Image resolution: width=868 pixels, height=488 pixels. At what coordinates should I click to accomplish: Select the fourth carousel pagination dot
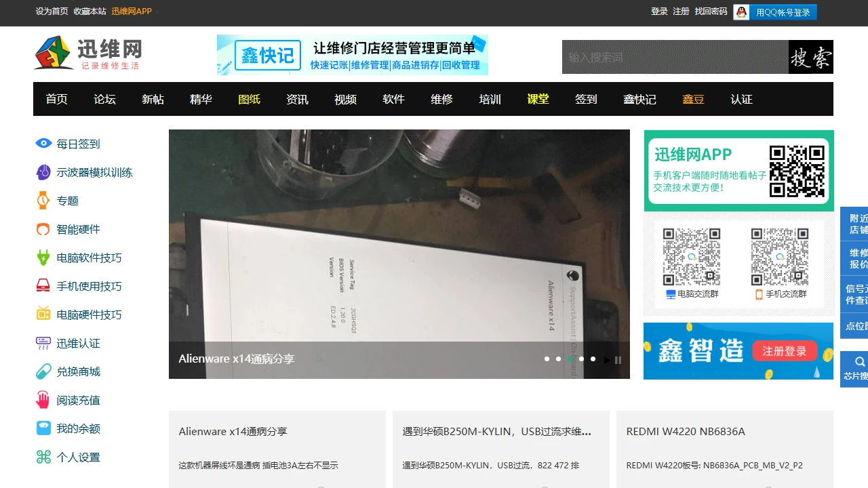point(581,359)
